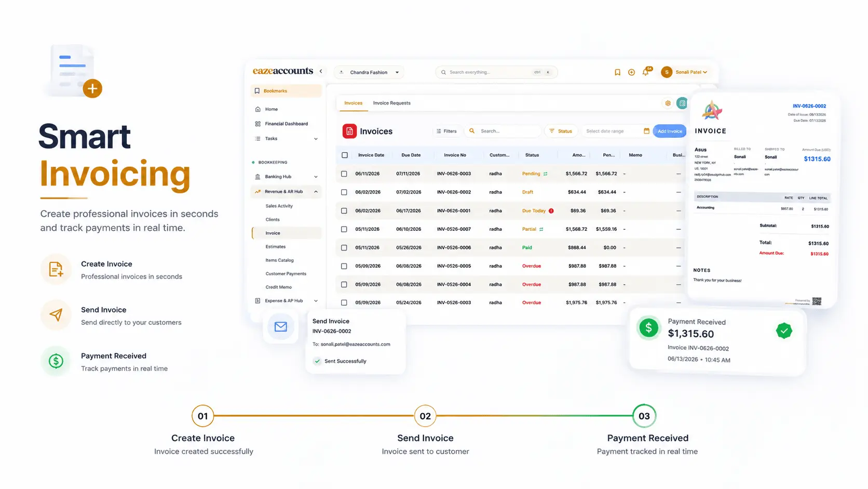The width and height of the screenshot is (868, 489).
Task: Click the orange settings gear near tabs
Action: click(668, 103)
